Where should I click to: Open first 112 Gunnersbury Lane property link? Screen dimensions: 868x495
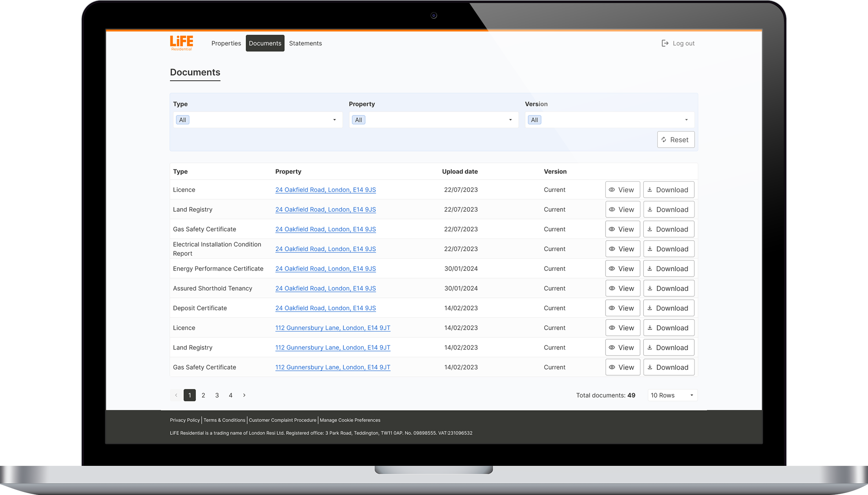point(332,328)
